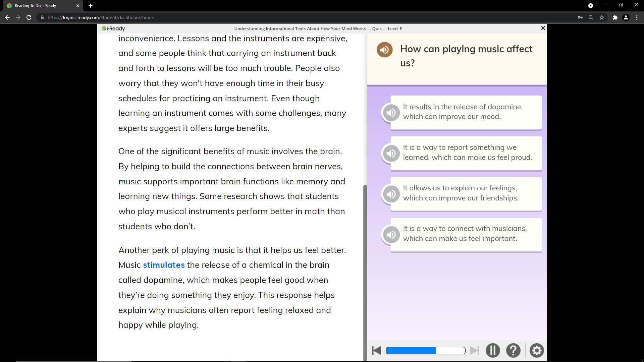This screenshot has width=644, height=362.
Task: Pause the lesson with the pause button
Action: coord(492,351)
